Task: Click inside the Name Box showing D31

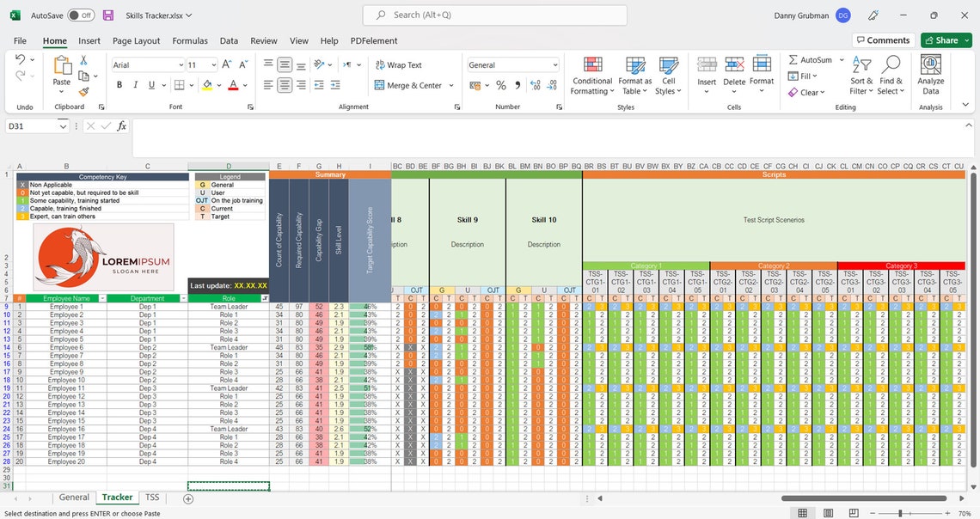Action: coord(33,125)
